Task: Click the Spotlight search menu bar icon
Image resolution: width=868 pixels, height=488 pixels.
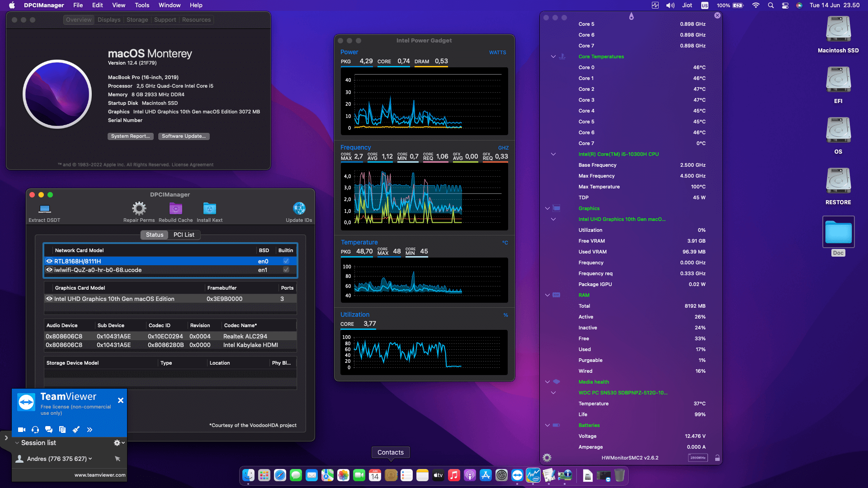Action: (771, 5)
